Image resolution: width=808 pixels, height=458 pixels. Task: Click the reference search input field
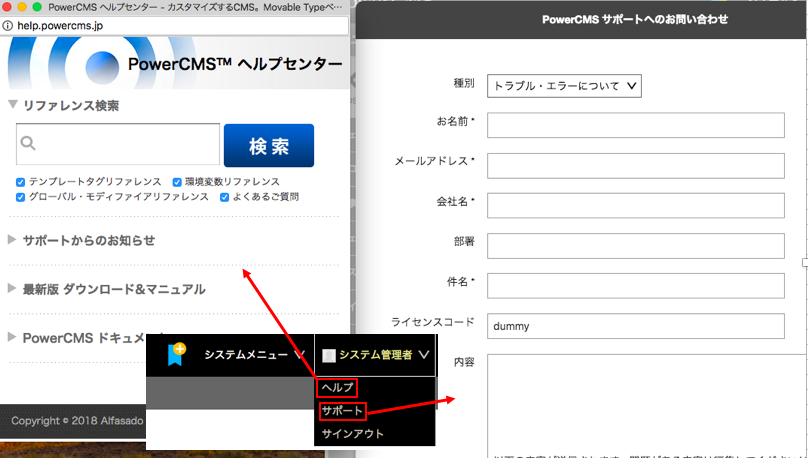(x=118, y=144)
